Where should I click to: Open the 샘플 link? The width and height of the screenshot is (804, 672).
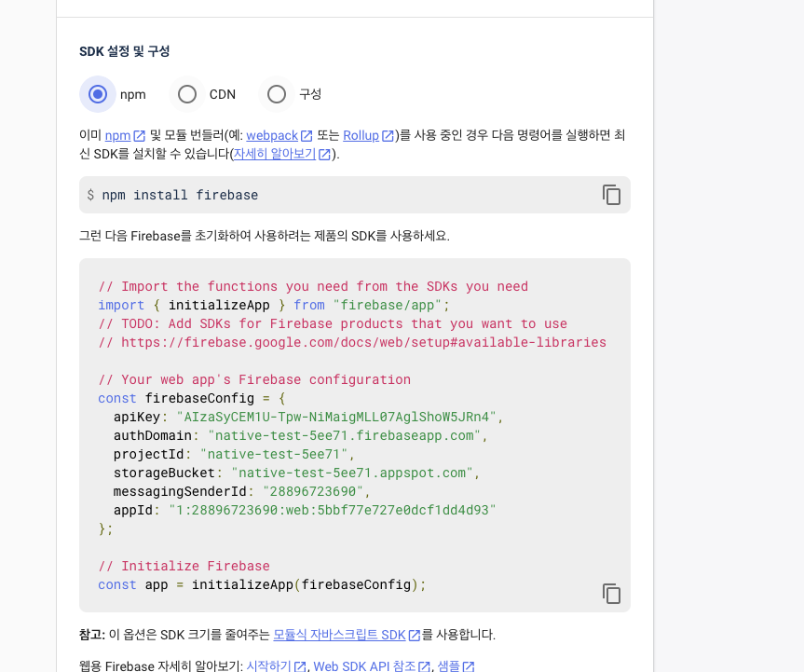[456, 666]
